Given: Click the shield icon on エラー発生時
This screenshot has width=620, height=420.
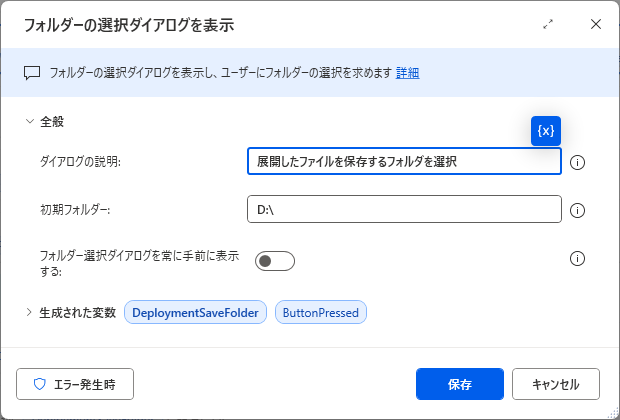Looking at the screenshot, I should tap(40, 384).
